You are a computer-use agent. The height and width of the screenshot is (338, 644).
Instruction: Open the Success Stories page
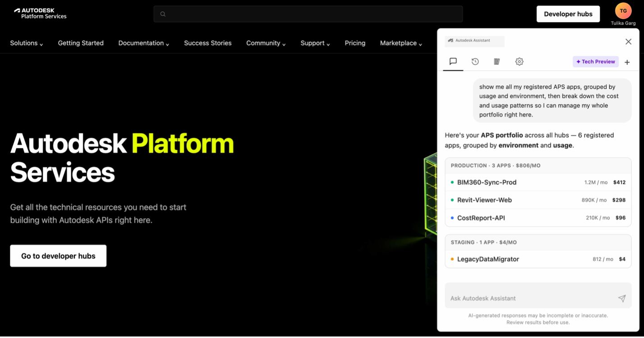pos(208,43)
